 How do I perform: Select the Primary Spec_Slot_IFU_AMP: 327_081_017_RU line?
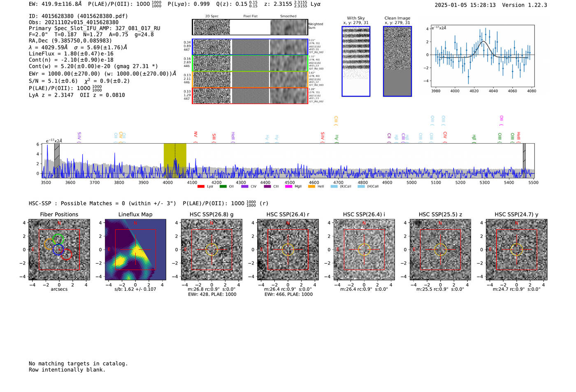pyautogui.click(x=95, y=28)
